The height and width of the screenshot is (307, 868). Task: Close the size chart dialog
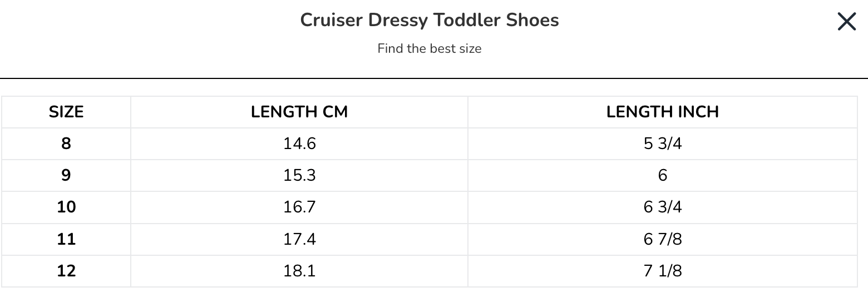[x=846, y=22]
